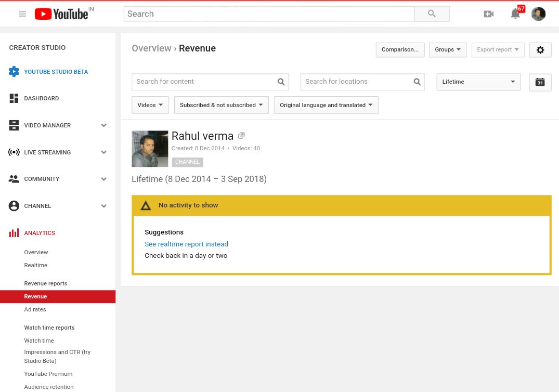
Task: Click Overview breadcrumb link
Action: pyautogui.click(x=151, y=48)
